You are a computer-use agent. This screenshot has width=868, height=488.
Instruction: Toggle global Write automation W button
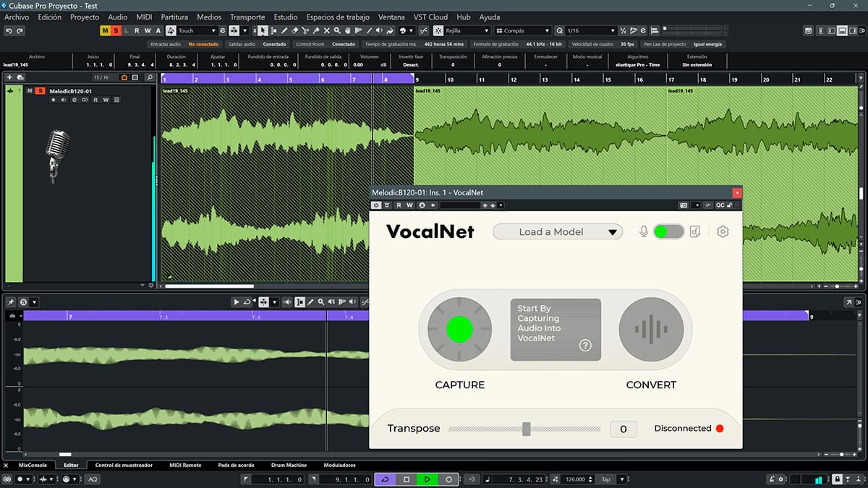click(x=148, y=31)
